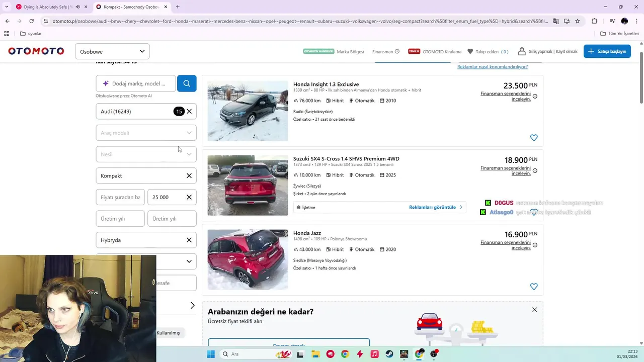This screenshot has height=362, width=644.
Task: Expand Reklamları görüntüle arrow
Action: (x=460, y=207)
